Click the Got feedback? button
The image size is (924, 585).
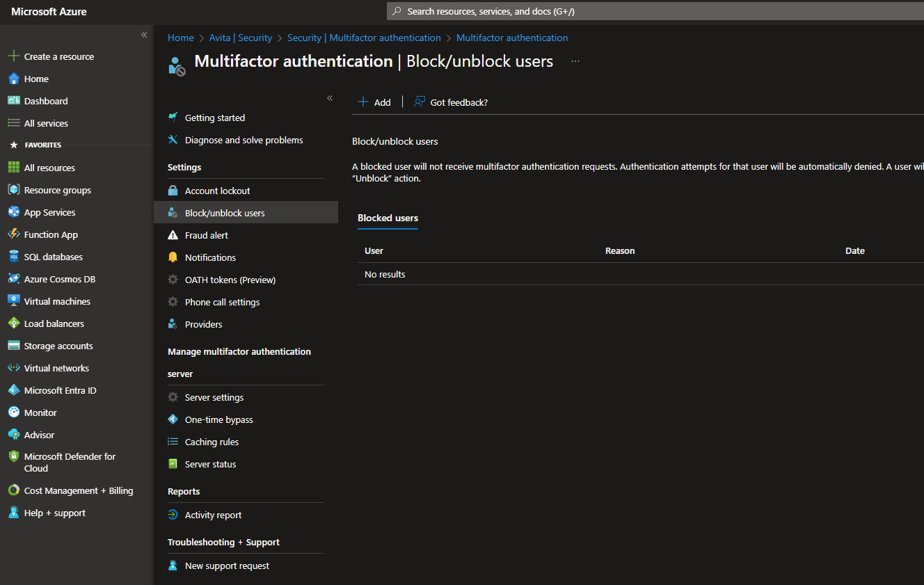pyautogui.click(x=451, y=102)
